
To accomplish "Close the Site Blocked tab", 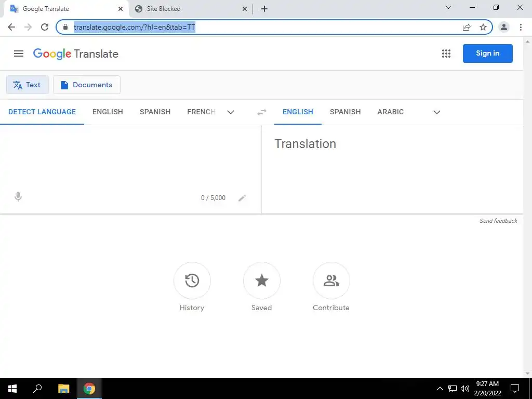I will (x=245, y=9).
